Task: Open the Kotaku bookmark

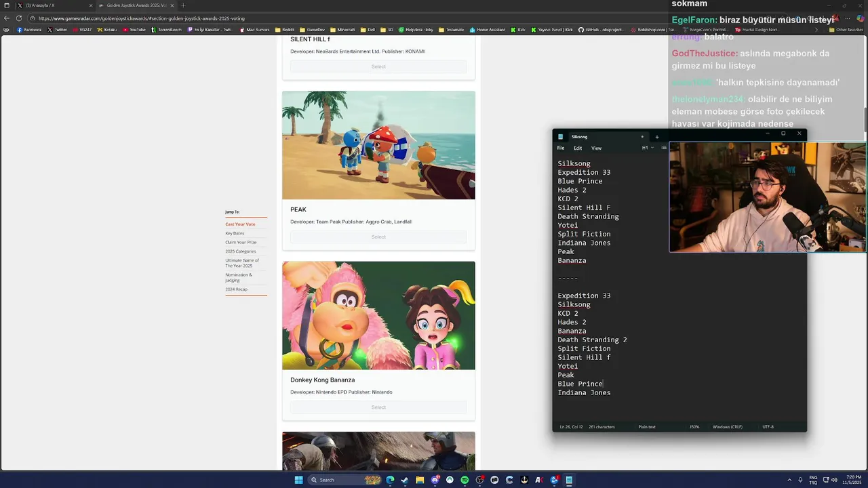Action: tap(107, 30)
